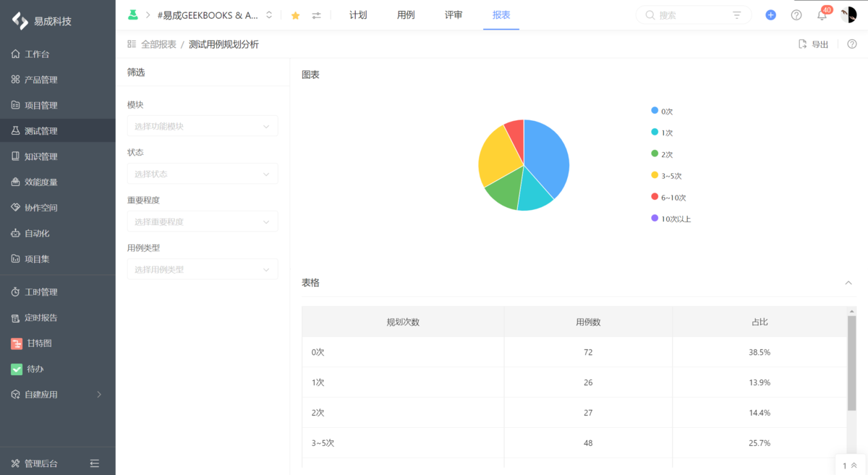Open the 选择状态 dropdown

coord(203,173)
